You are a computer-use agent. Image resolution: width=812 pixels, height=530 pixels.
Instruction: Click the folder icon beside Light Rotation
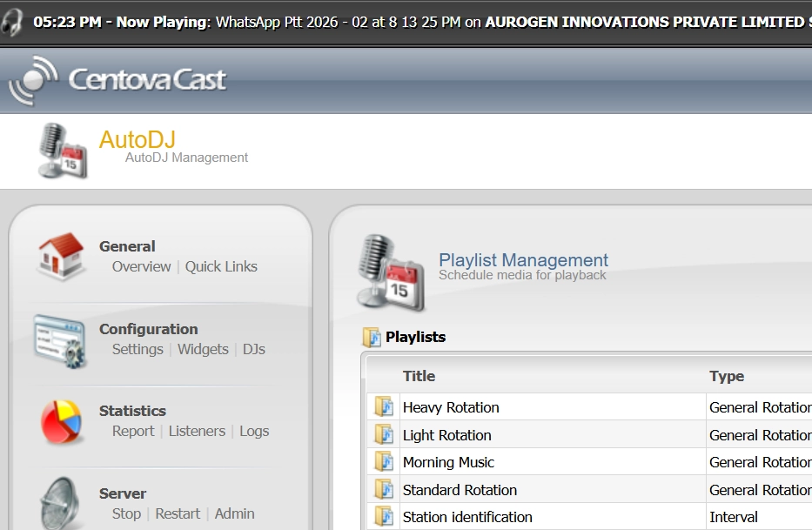point(384,434)
